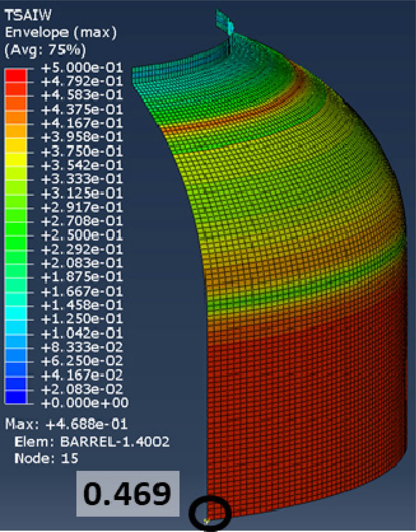Click the yellow max node inside black circle
416x532 pixels.
(x=207, y=520)
